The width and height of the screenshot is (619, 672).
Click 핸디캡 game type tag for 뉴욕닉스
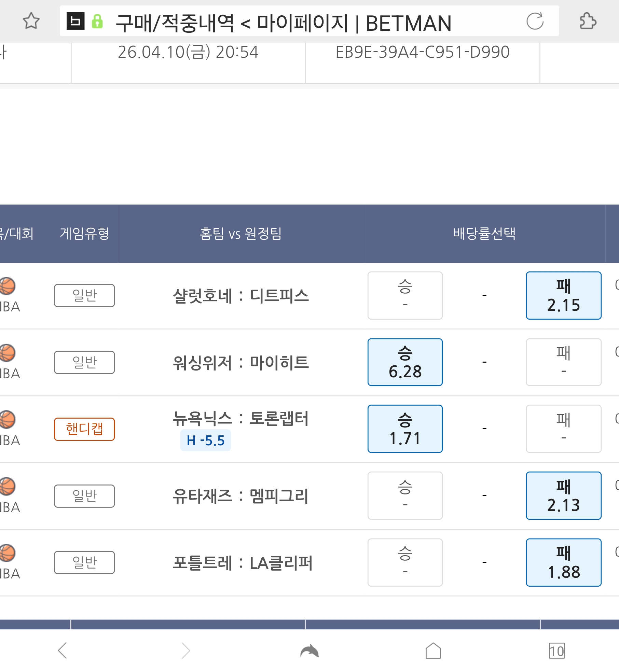84,429
